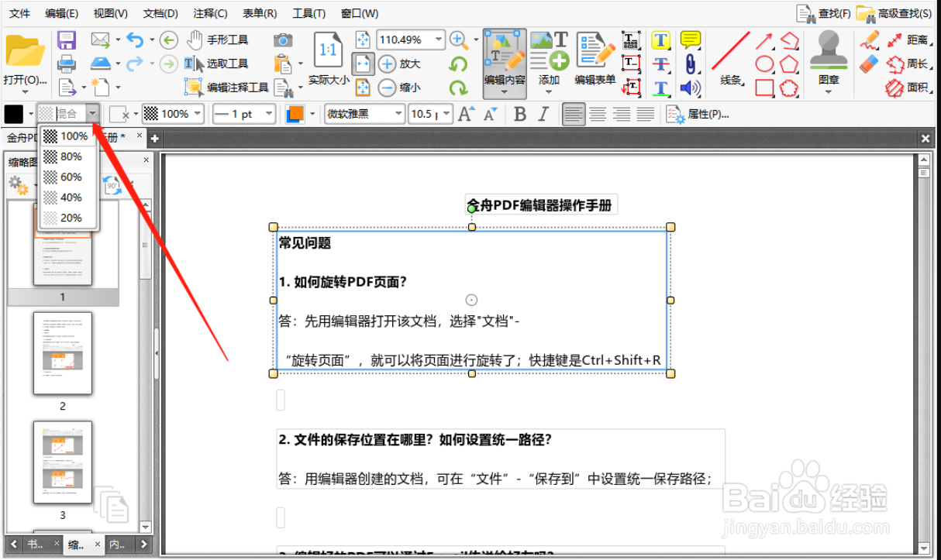Expand the black text color dropdown arrow
941x560 pixels.
(32, 115)
